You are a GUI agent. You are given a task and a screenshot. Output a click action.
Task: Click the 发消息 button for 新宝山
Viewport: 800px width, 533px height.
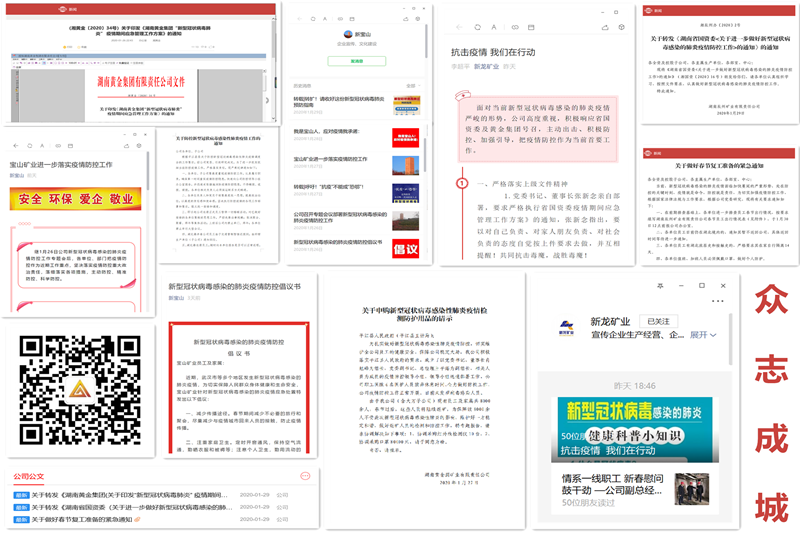point(357,61)
